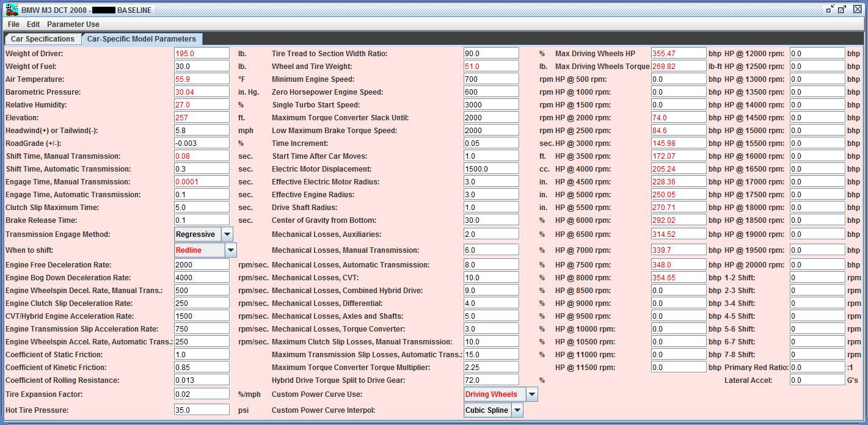Image resolution: width=868 pixels, height=425 pixels.
Task: Select the Lateral Accel input field
Action: 817,380
